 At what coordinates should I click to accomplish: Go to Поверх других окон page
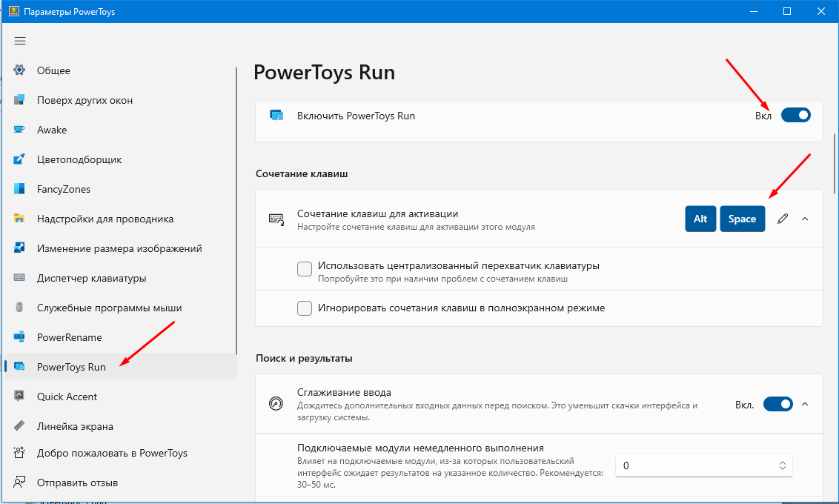120,100
